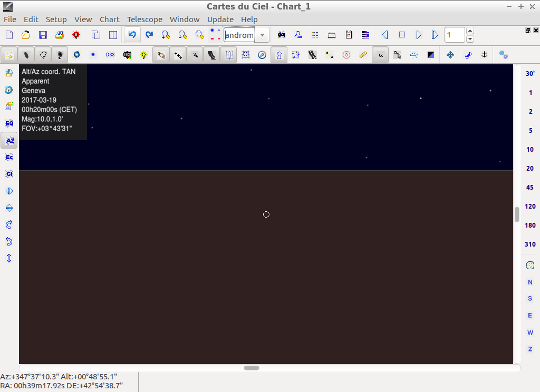The image size is (540, 392).
Task: Undo the last chart change
Action: (132, 35)
